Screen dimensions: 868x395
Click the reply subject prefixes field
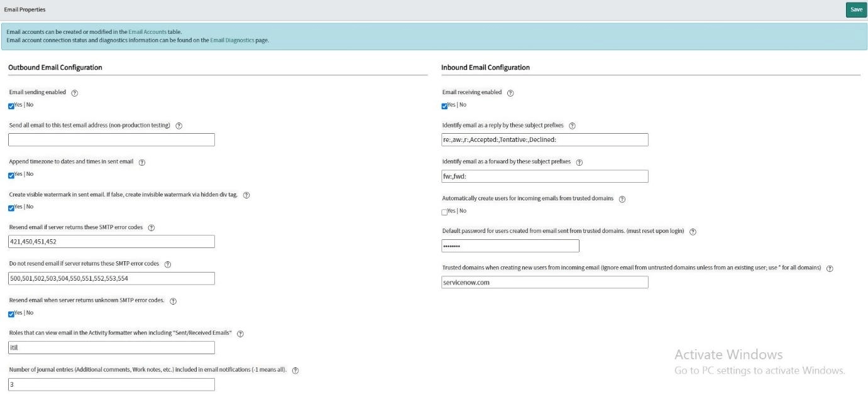[x=544, y=139]
